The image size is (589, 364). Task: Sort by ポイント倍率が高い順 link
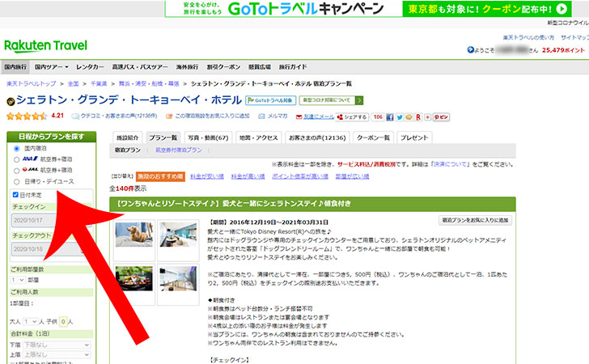pyautogui.click(x=299, y=176)
